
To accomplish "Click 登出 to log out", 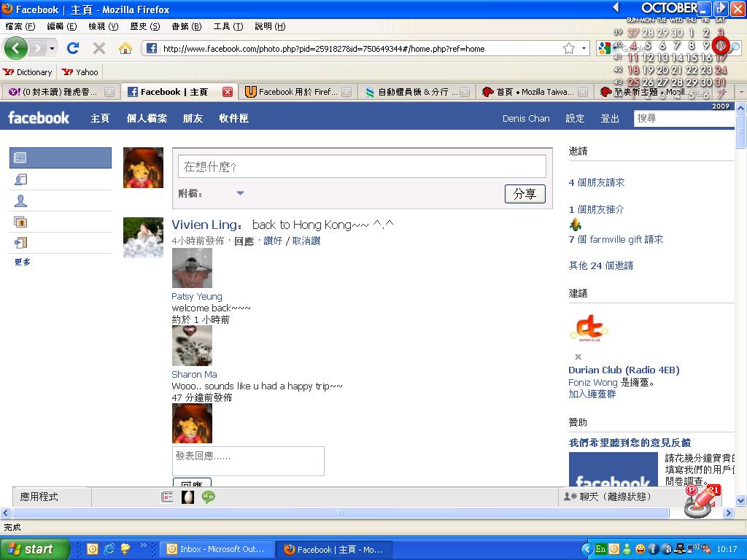I will tap(610, 119).
